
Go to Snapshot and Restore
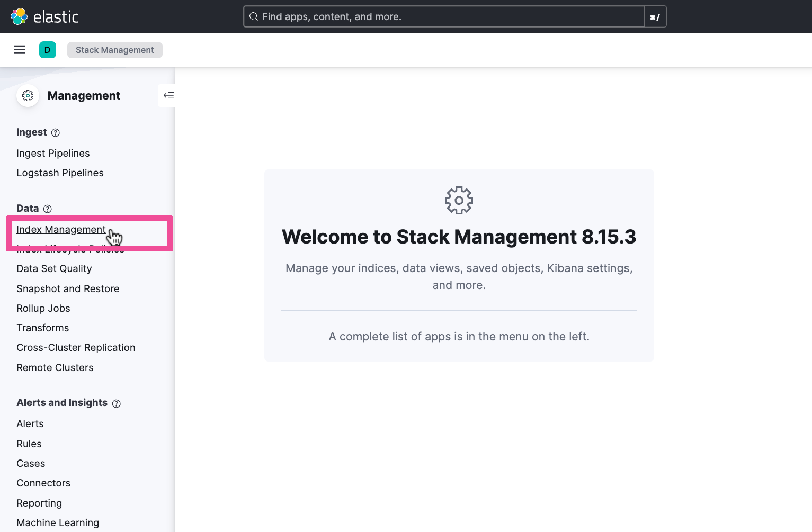[68, 288]
